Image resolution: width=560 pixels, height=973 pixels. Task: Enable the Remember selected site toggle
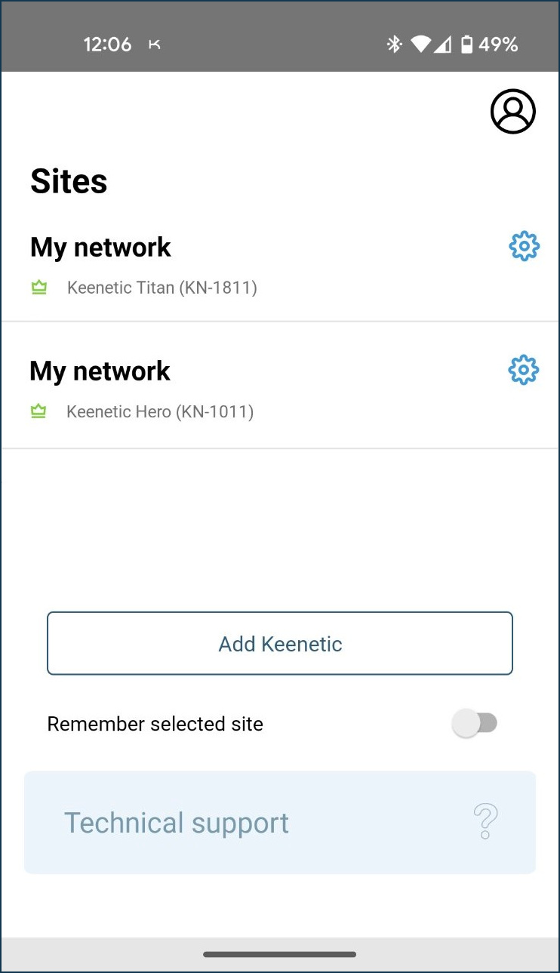point(474,723)
